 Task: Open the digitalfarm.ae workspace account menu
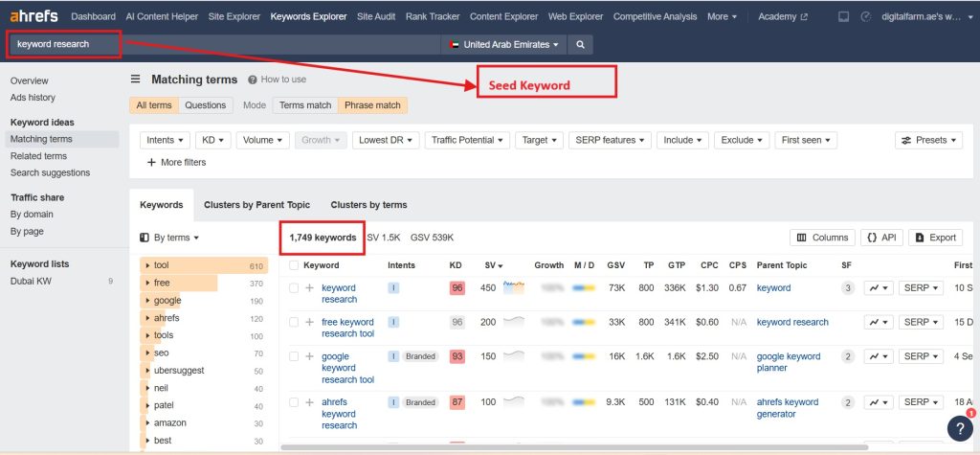(x=928, y=17)
